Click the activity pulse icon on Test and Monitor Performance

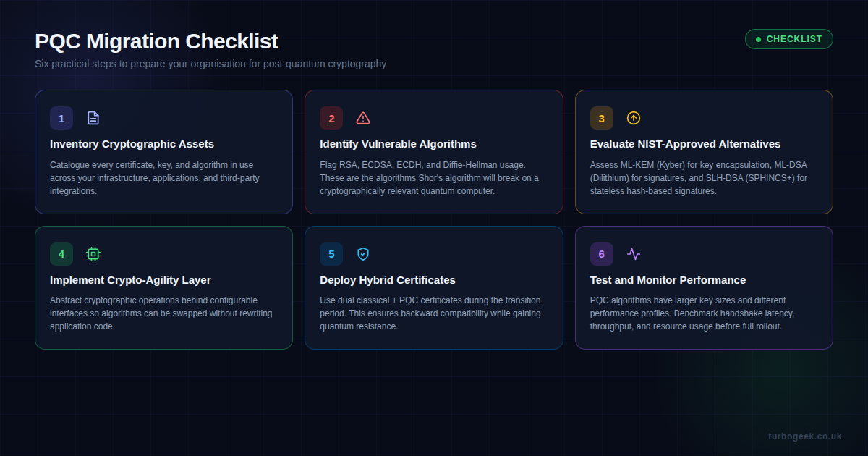pos(633,253)
